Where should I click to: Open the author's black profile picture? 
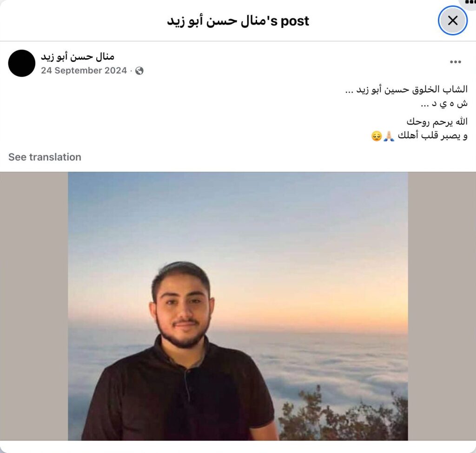pos(22,63)
